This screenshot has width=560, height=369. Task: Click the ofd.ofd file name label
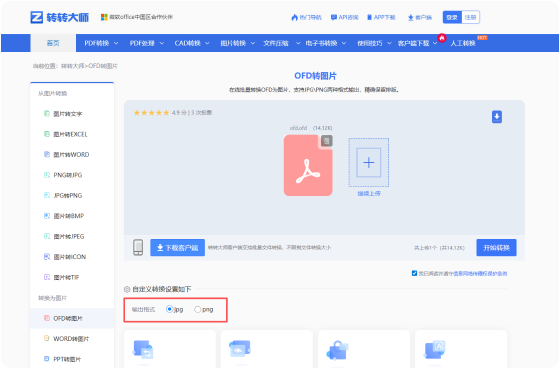pos(299,128)
